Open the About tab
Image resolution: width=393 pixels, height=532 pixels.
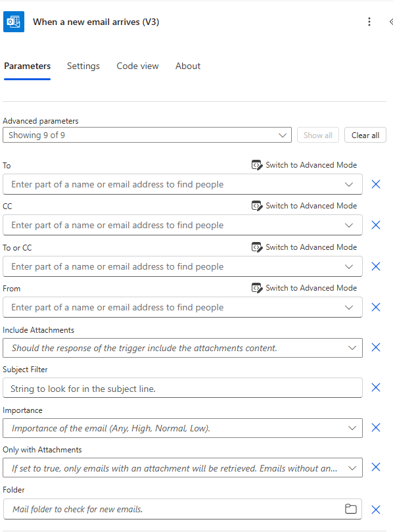point(188,66)
